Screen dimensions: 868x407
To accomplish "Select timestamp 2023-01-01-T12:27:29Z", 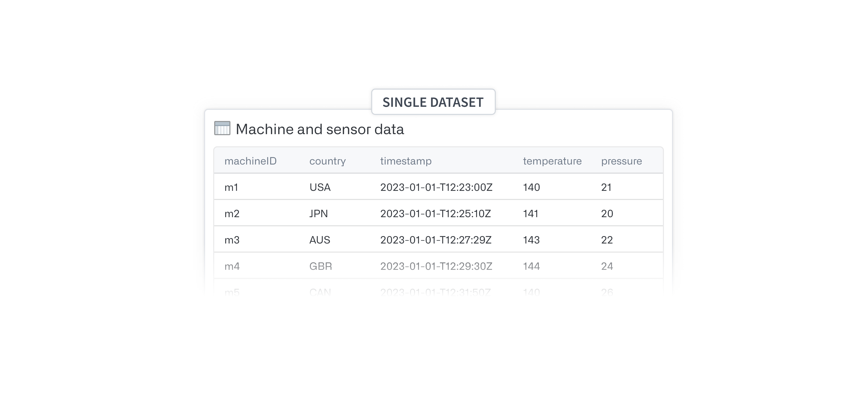I will pyautogui.click(x=436, y=240).
